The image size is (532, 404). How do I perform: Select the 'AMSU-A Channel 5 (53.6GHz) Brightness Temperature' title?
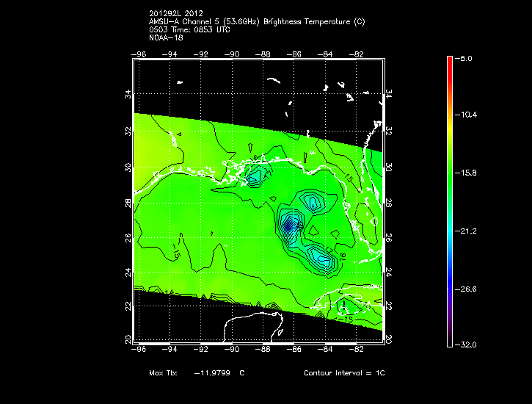249,22
